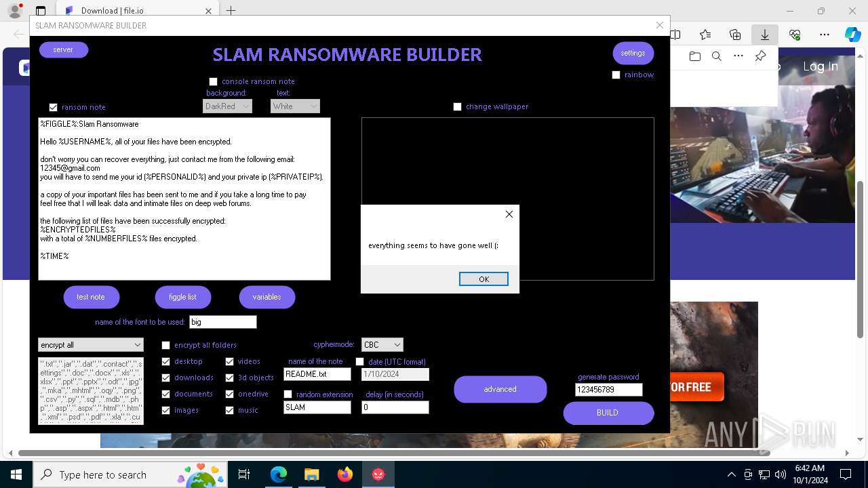Click the BUILD button
868x488 pixels.
pos(608,413)
